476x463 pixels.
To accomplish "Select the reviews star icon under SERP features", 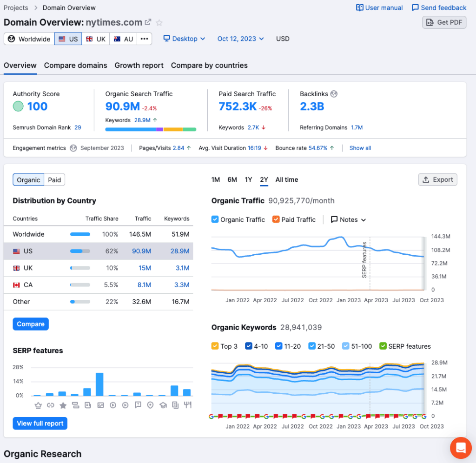I will pyautogui.click(x=63, y=405).
